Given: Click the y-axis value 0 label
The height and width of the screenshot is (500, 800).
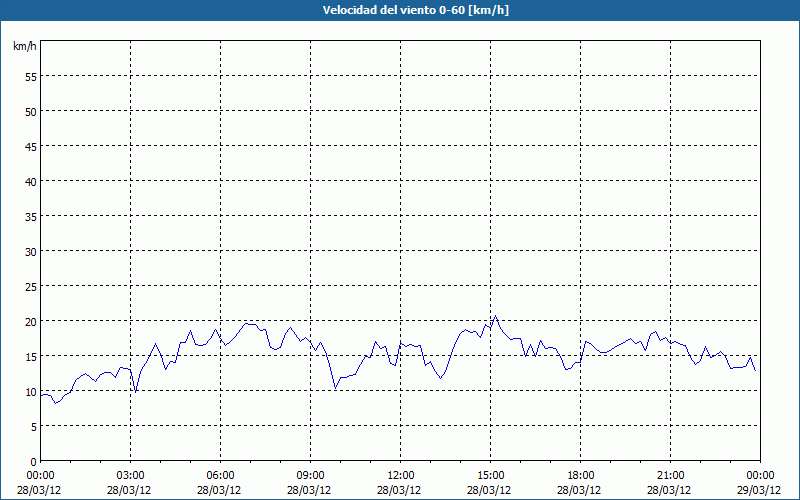Looking at the screenshot, I should [x=34, y=462].
